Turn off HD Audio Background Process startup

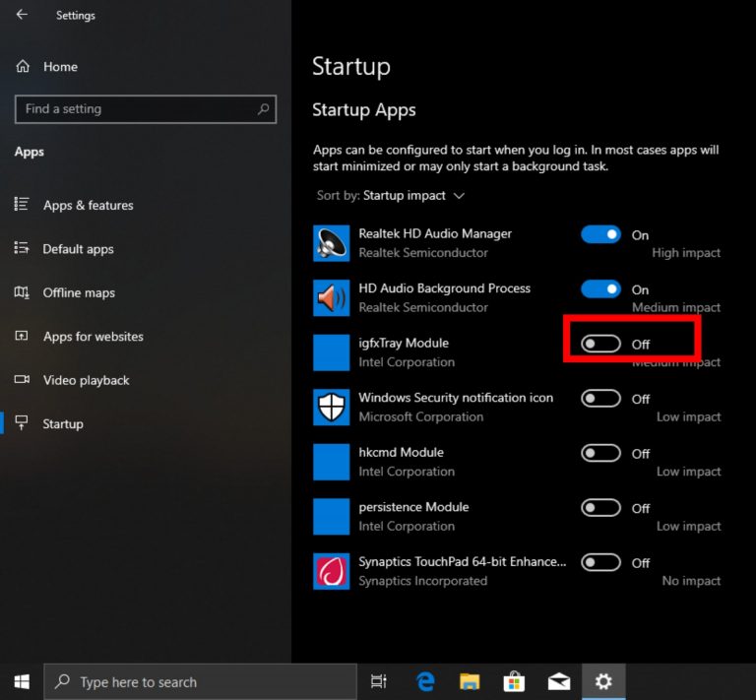tap(600, 289)
